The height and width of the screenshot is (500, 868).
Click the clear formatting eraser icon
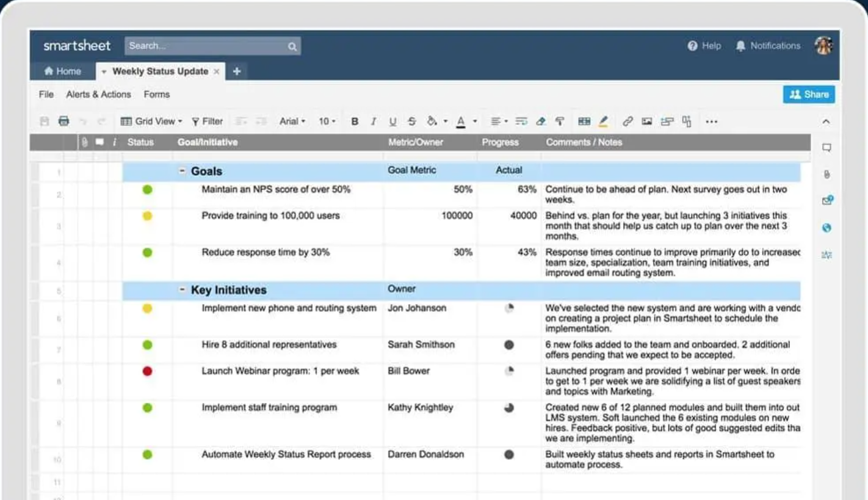(540, 121)
